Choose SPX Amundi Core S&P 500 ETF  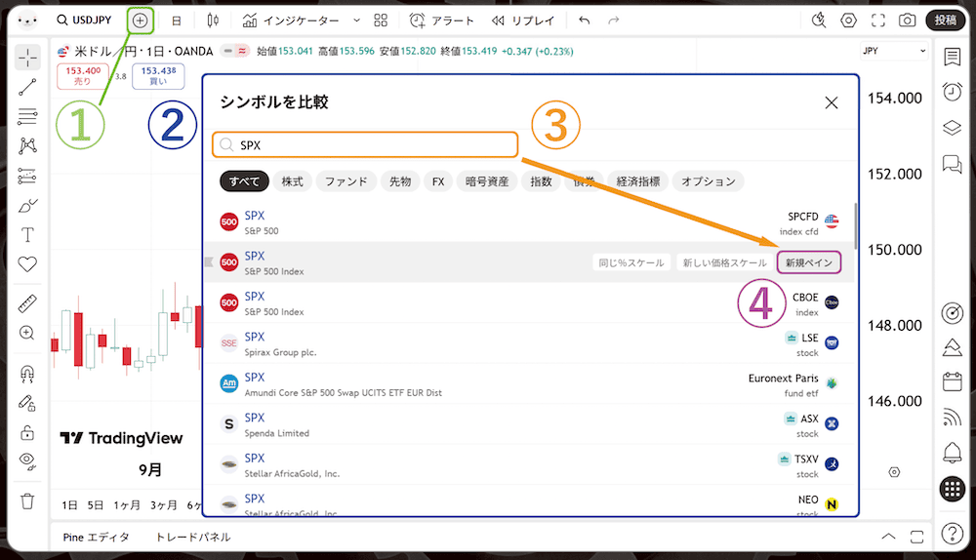(x=529, y=384)
